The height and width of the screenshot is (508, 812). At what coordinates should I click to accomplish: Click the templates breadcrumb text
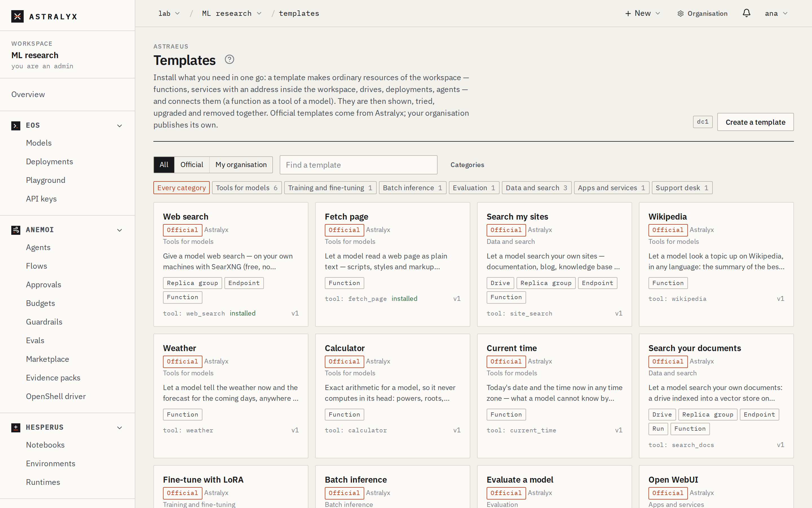[x=299, y=14]
